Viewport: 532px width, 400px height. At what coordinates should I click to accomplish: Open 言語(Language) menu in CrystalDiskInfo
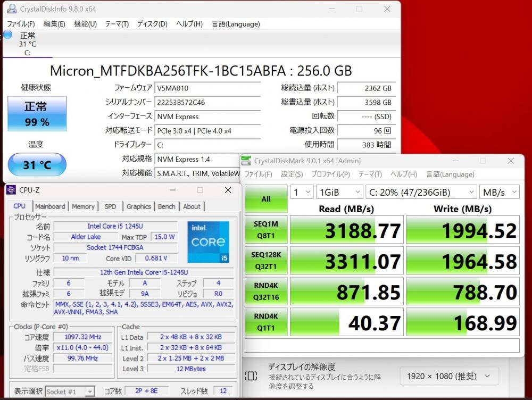[236, 24]
